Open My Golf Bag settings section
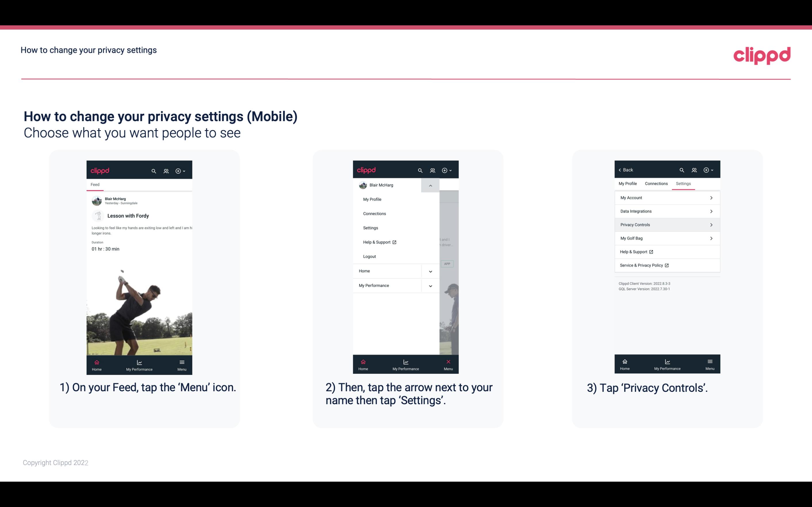Viewport: 812px width, 507px height. [666, 238]
